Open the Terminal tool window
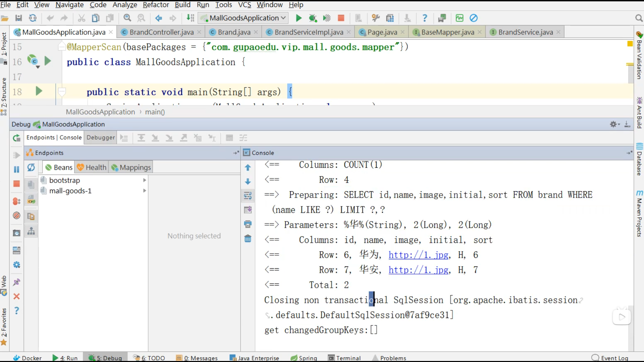644x362 pixels. pyautogui.click(x=344, y=358)
